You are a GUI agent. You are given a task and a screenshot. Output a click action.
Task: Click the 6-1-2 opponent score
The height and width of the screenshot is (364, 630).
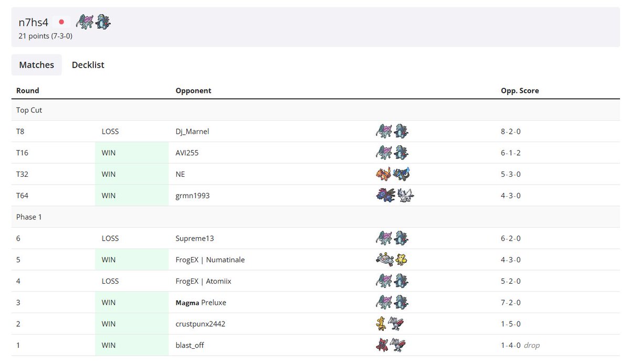[x=511, y=153]
